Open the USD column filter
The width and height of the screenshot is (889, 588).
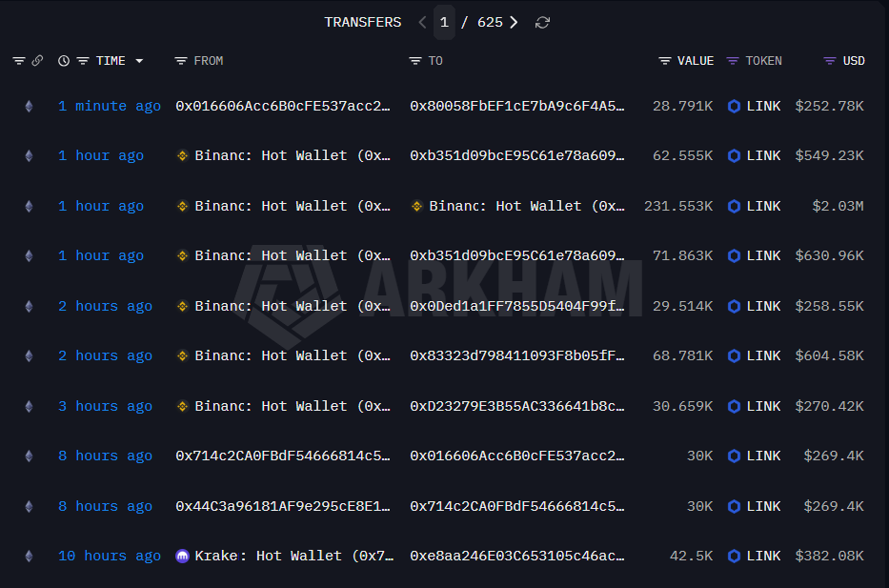click(x=830, y=61)
